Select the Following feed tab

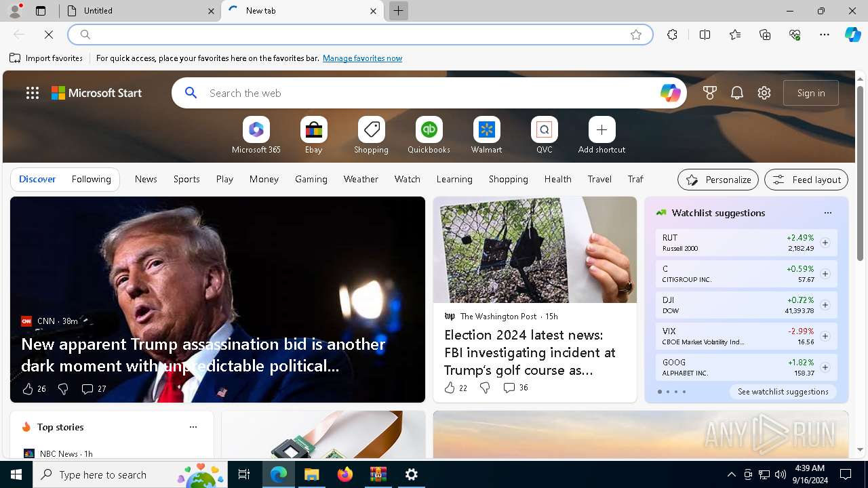point(91,179)
